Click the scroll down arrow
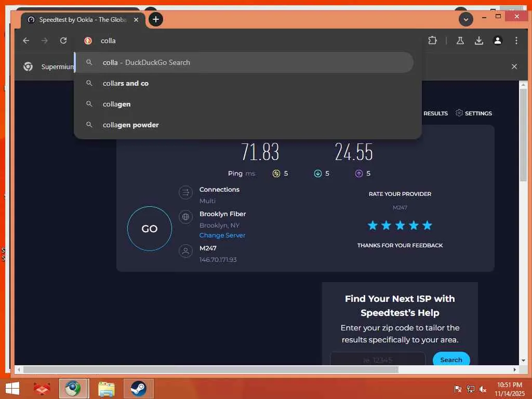The height and width of the screenshot is (399, 532). (x=523, y=361)
